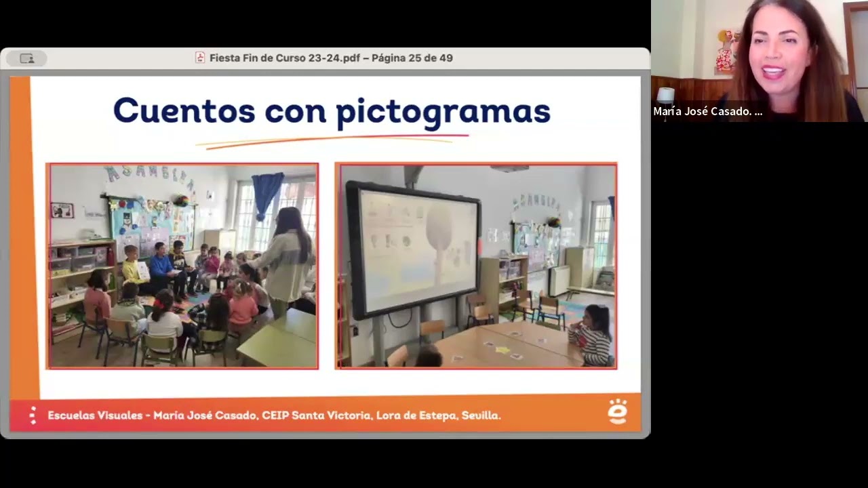
Task: Click the Cuentos con pictogramas heading
Action: tap(332, 110)
